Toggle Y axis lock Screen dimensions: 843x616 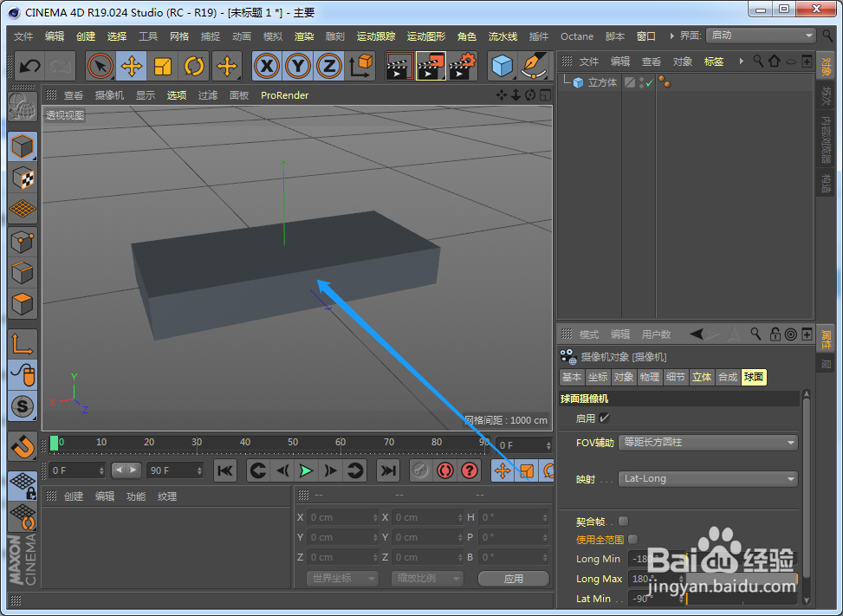[x=298, y=67]
